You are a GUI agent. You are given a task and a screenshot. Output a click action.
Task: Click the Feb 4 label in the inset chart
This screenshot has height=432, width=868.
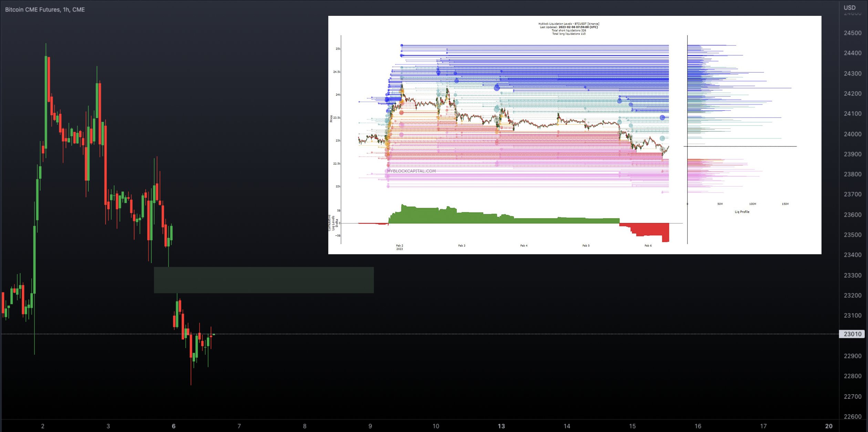click(524, 246)
